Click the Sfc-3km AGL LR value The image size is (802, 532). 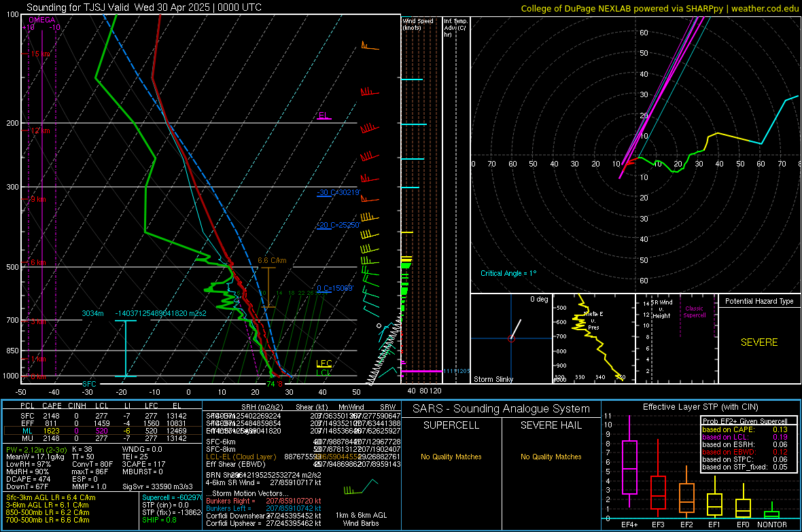[51, 498]
